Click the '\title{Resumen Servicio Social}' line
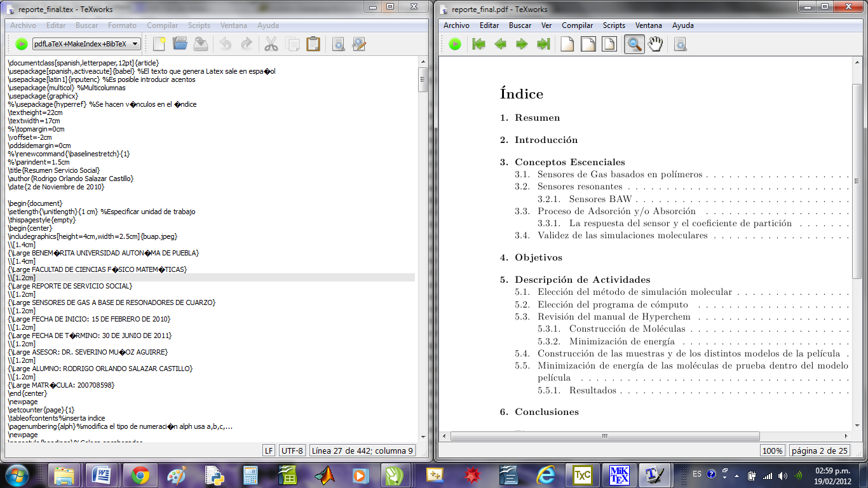This screenshot has width=868, height=488. pos(53,170)
